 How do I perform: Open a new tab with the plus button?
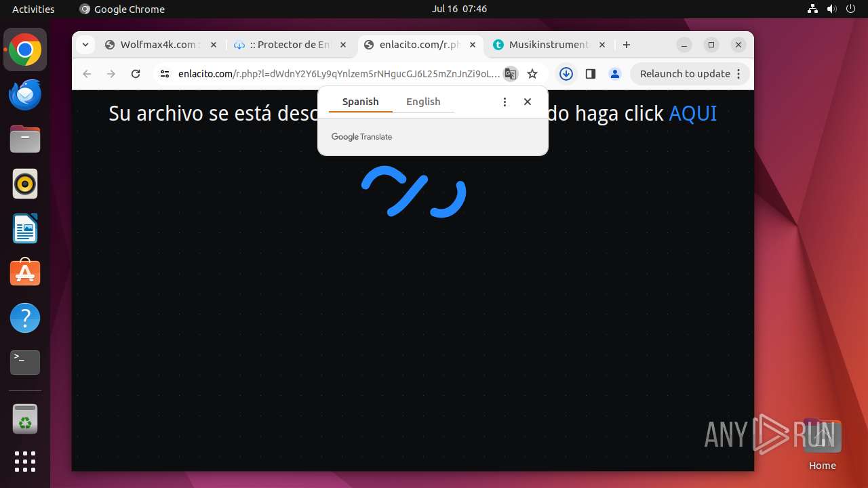click(627, 45)
